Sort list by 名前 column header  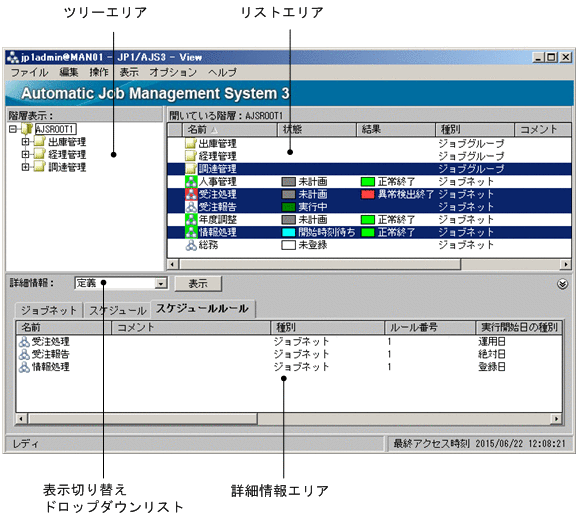point(230,129)
